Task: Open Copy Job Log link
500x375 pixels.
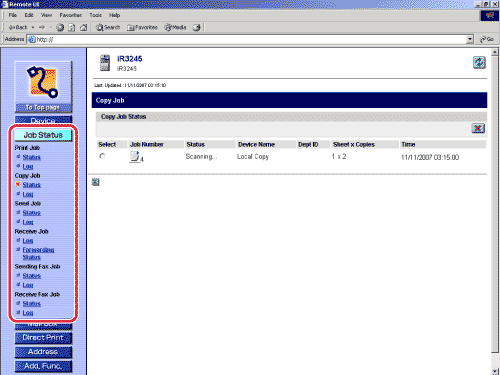Action: (x=28, y=194)
